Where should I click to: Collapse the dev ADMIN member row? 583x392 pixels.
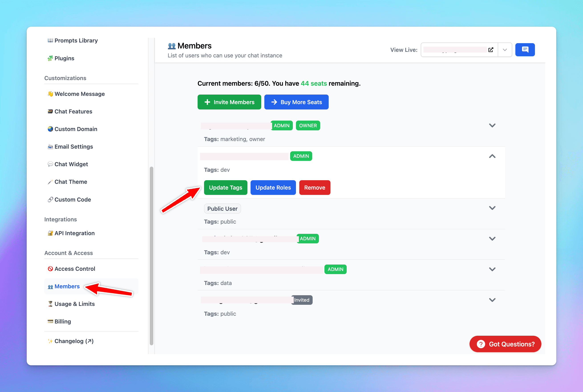coord(492,156)
